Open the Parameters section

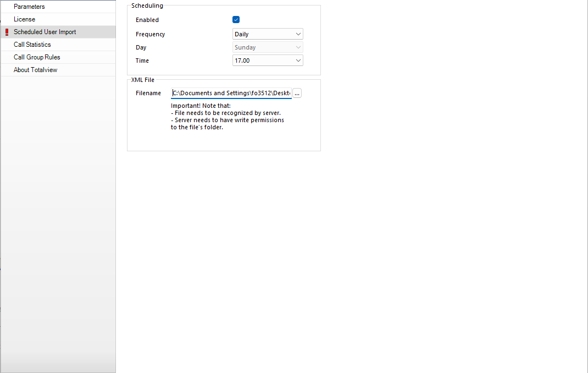[x=58, y=7]
